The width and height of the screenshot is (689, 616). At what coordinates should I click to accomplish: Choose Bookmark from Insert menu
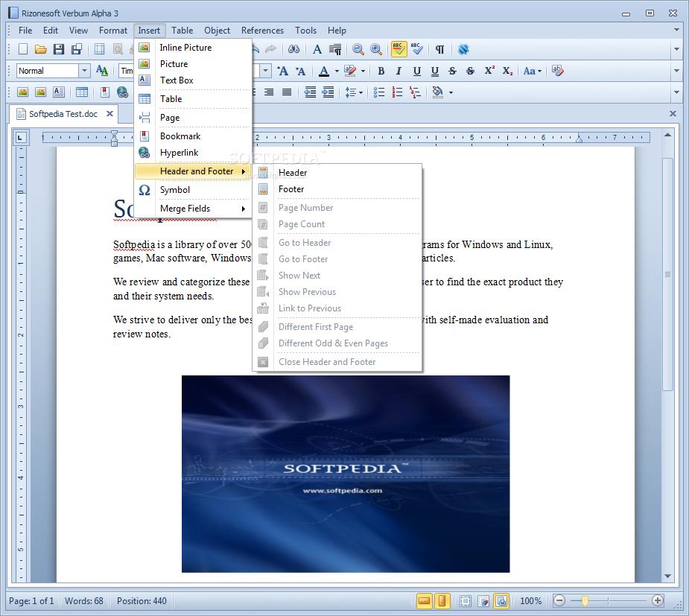tap(194, 136)
